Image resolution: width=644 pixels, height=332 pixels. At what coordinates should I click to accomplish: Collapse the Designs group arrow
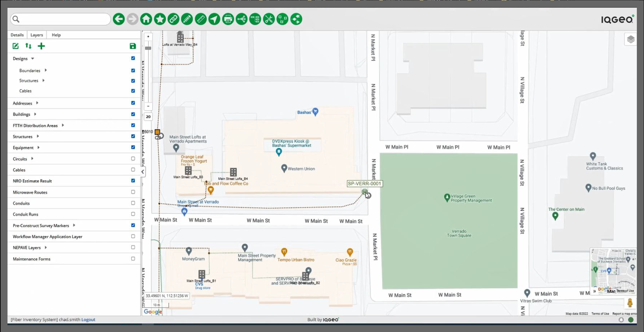coord(33,59)
